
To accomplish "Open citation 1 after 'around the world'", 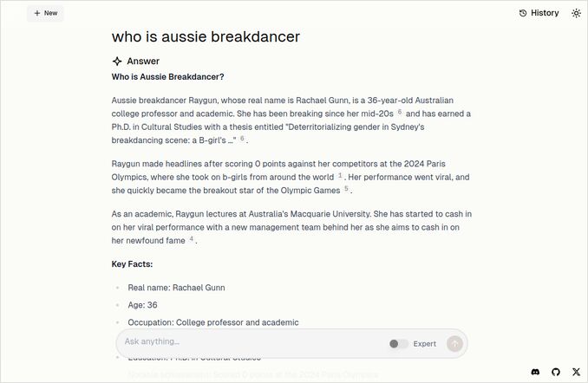I will tap(340, 176).
